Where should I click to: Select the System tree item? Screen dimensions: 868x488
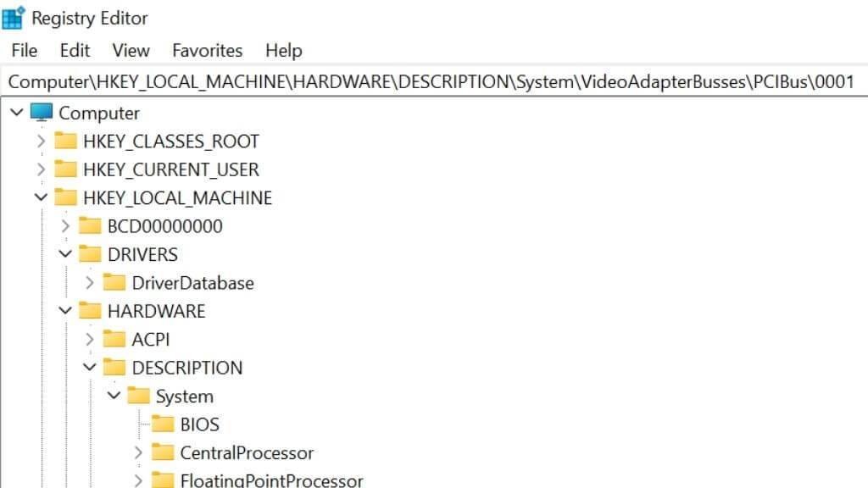(184, 396)
